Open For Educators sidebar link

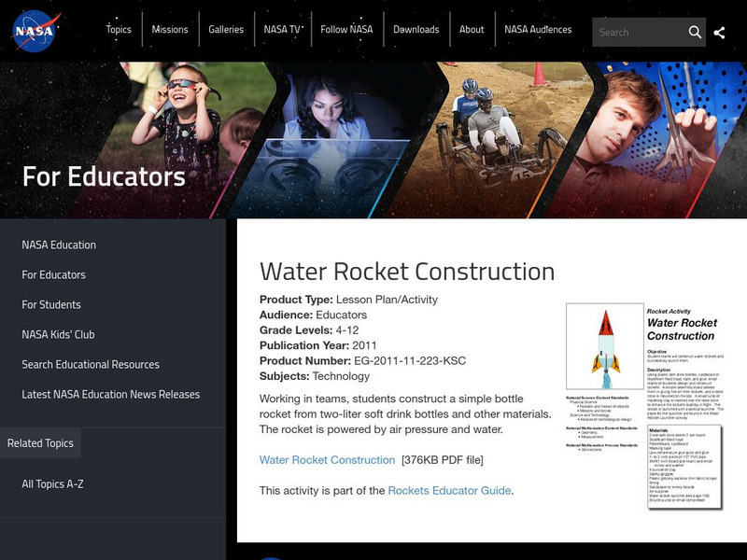54,274
